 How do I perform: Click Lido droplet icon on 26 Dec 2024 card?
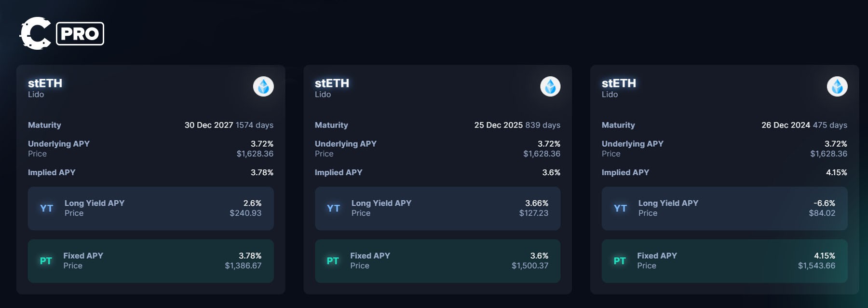click(837, 86)
